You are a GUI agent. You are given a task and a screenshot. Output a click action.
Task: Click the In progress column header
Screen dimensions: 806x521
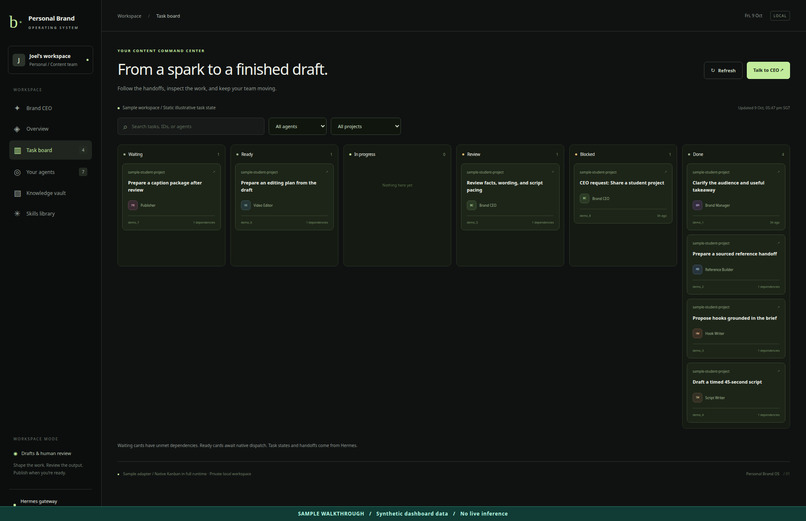[397, 154]
